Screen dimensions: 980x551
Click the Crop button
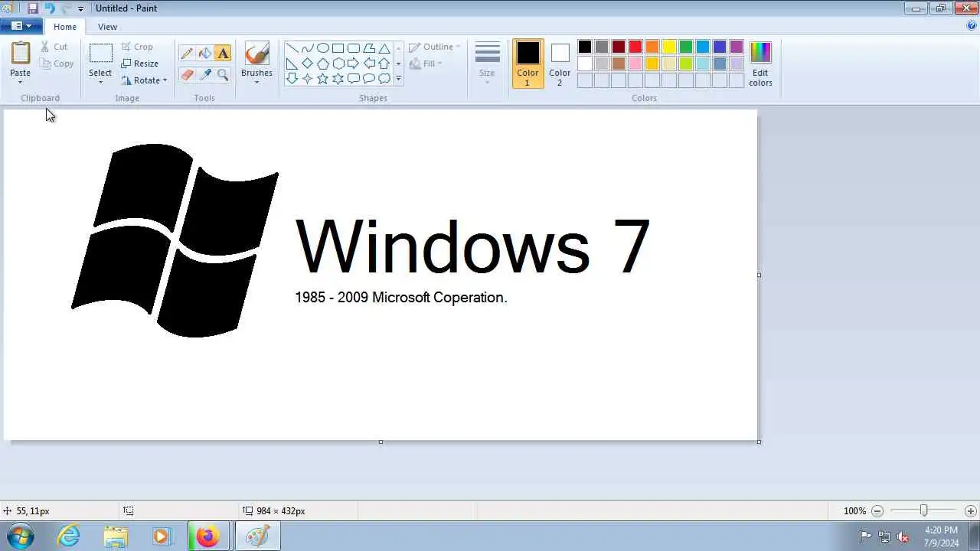click(x=137, y=47)
